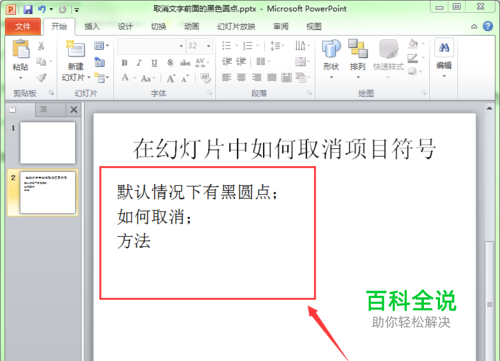
Task: Open the font size 32 dropdown
Action: pyautogui.click(x=209, y=46)
